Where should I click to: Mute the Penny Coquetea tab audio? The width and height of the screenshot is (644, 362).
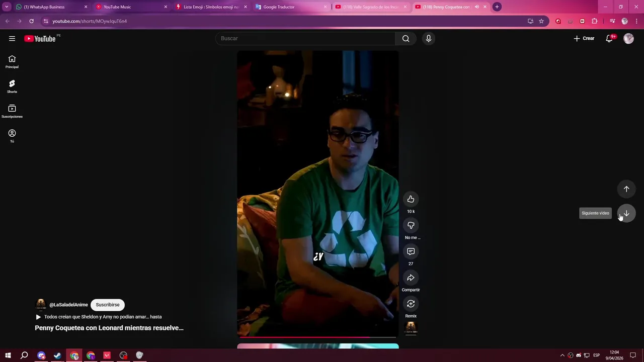(x=476, y=7)
